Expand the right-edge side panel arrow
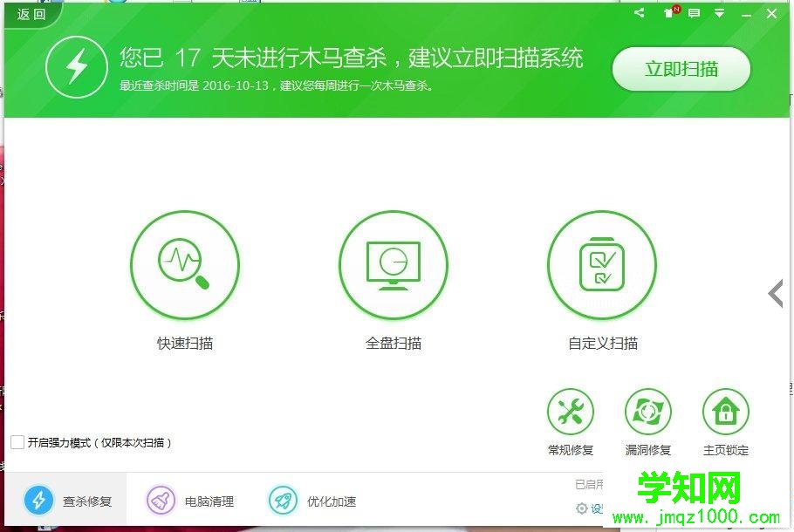794x532 pixels. pyautogui.click(x=775, y=293)
